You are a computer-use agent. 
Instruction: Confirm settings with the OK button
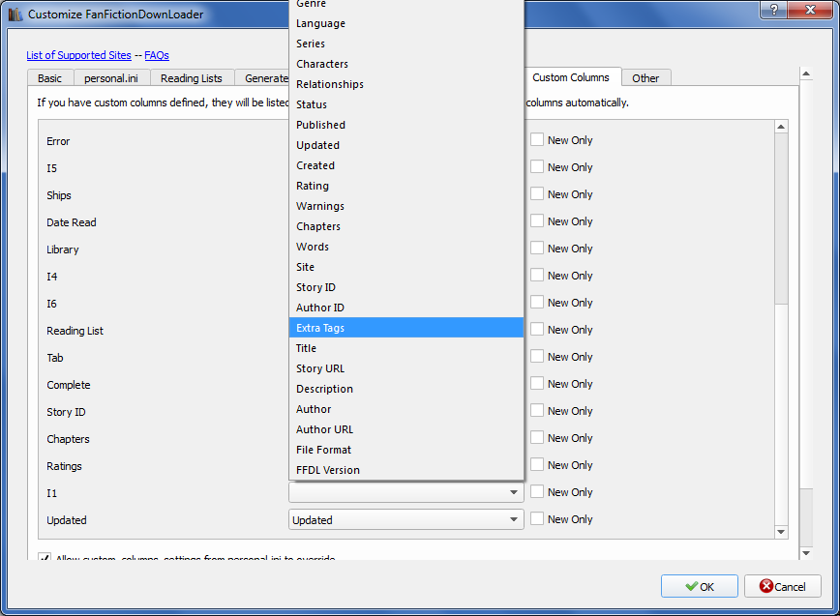pos(699,586)
